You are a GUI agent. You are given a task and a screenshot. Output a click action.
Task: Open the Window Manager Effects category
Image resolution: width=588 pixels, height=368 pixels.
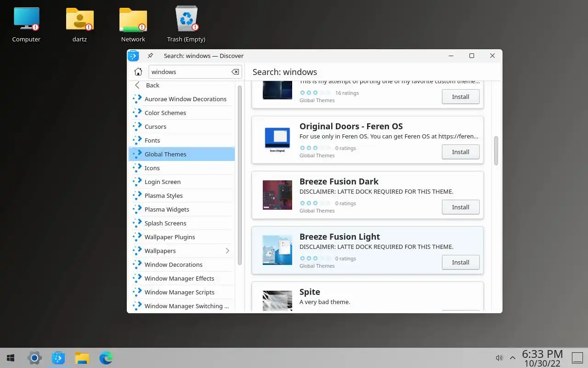182,278
